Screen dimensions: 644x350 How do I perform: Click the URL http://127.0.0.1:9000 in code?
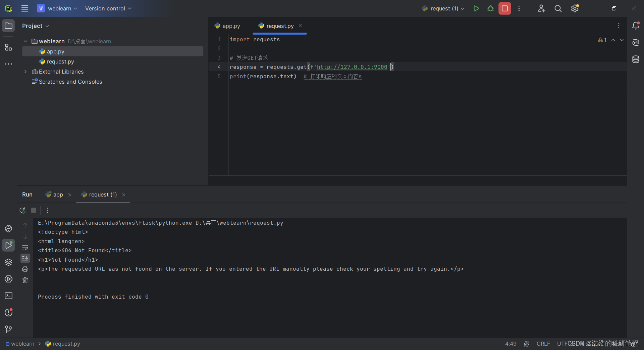[352, 67]
